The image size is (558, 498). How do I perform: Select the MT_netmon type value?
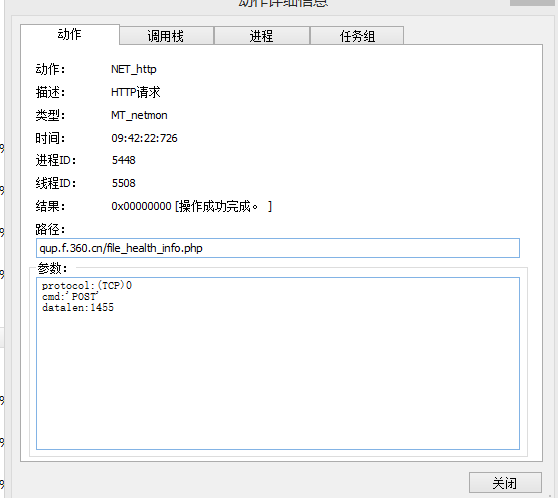[x=139, y=115]
